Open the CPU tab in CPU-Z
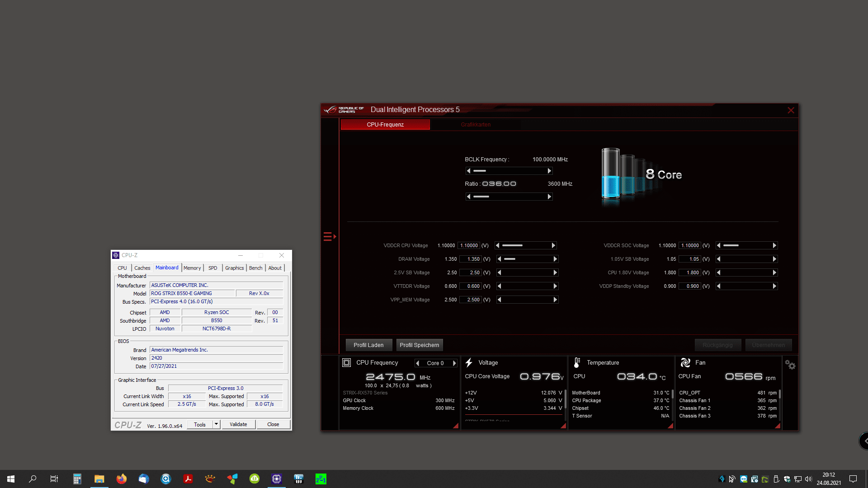 (122, 268)
